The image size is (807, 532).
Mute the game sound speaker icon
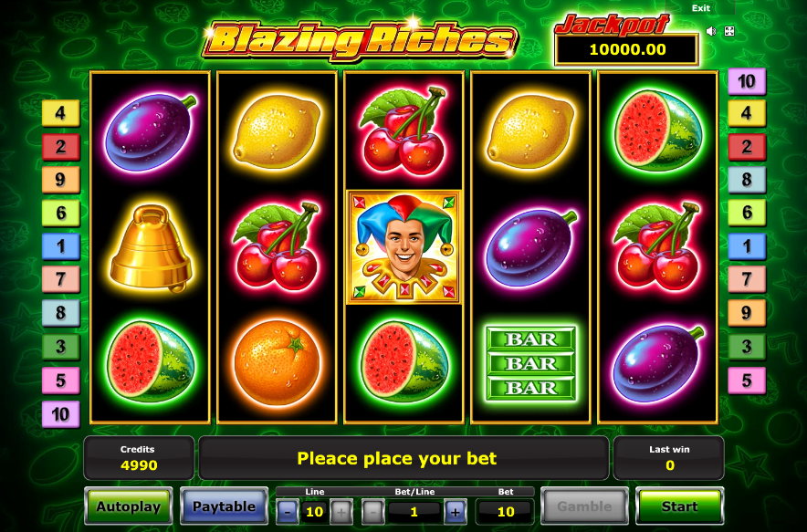(x=711, y=31)
